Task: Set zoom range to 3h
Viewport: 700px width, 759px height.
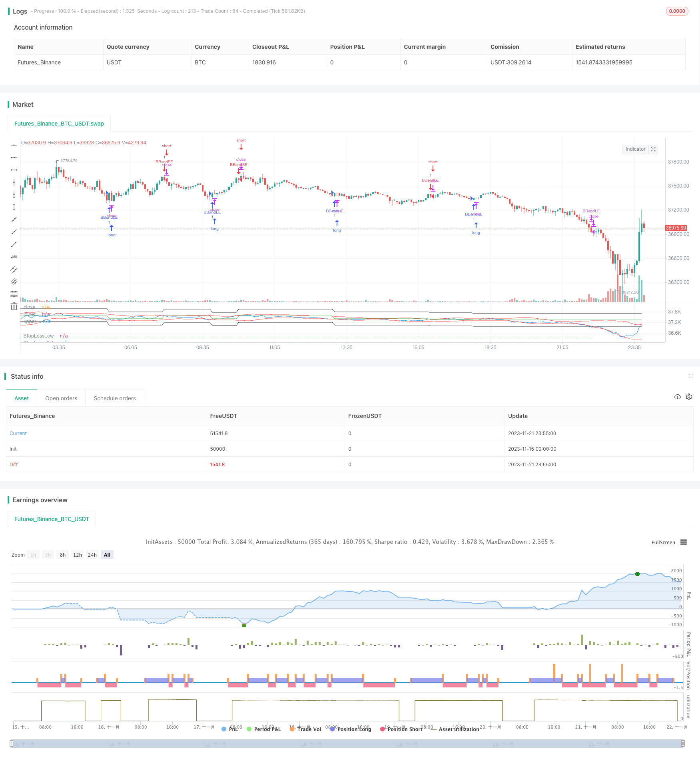Action: coord(48,555)
